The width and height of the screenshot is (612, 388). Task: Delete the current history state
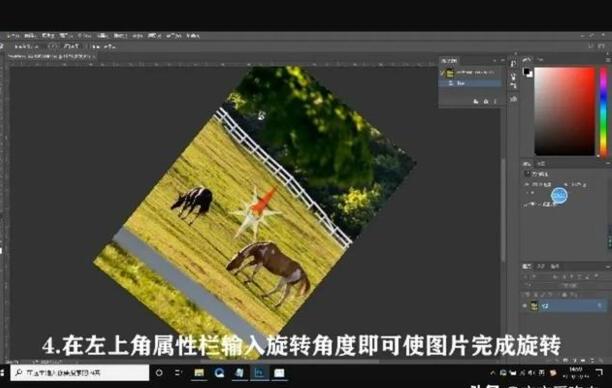point(495,101)
